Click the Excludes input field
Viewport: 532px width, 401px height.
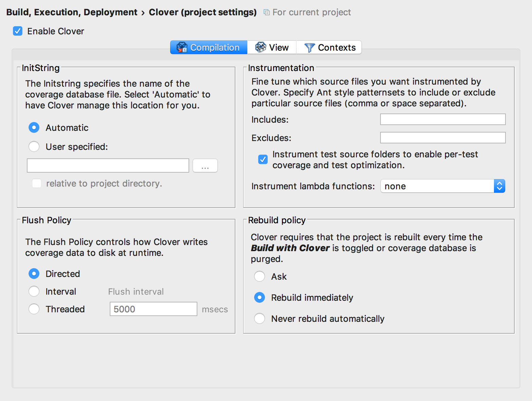[443, 138]
